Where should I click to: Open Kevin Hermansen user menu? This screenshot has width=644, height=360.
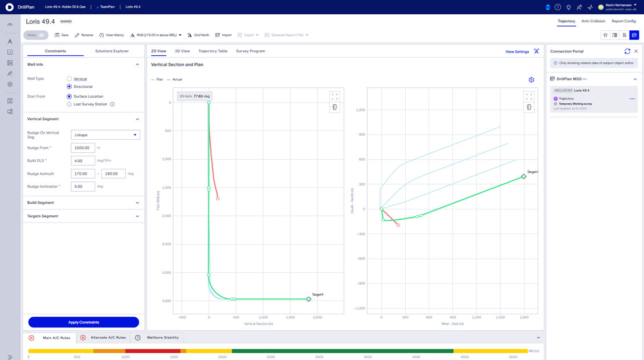(x=617, y=7)
